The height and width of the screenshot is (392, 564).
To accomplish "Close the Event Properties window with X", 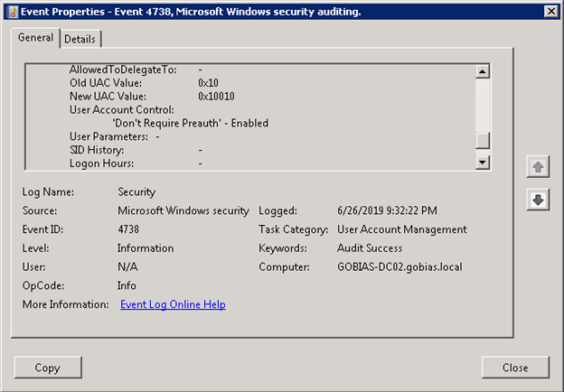I will pos(551,12).
